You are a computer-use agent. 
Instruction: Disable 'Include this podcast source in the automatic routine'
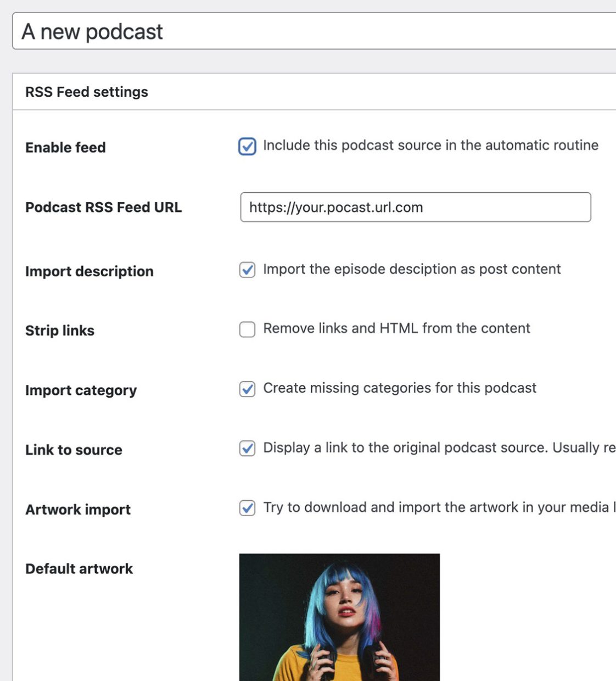click(x=248, y=147)
